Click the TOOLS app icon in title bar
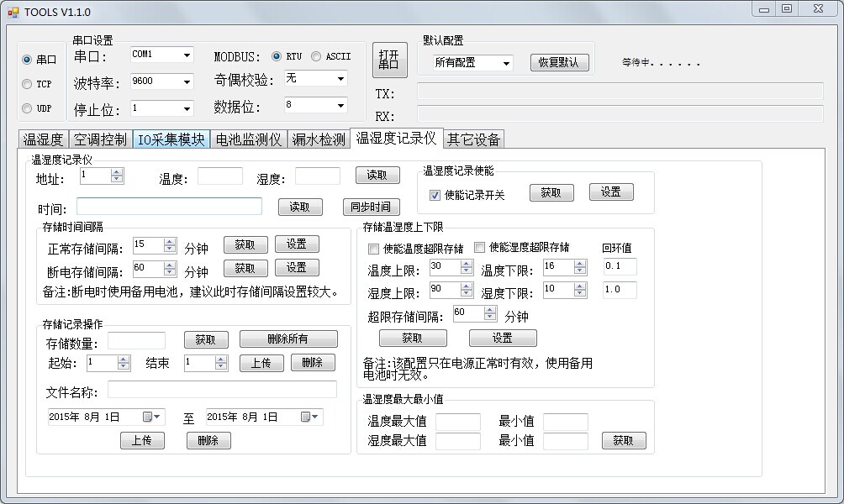The width and height of the screenshot is (844, 504). (13, 12)
